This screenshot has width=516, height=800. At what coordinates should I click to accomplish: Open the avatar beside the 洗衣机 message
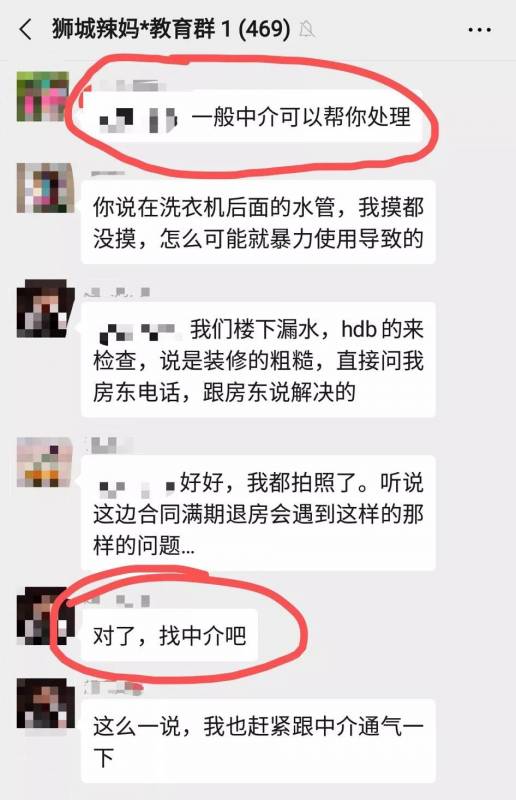tap(44, 188)
